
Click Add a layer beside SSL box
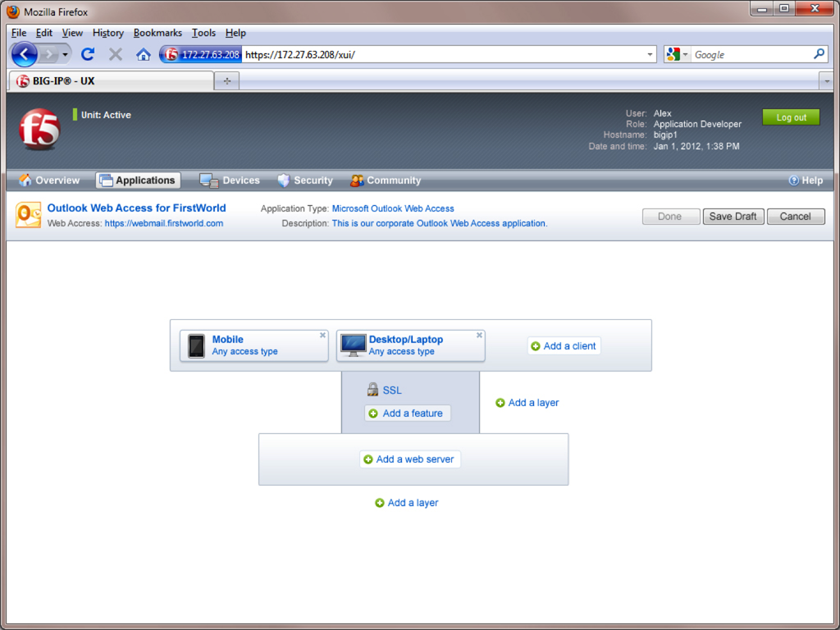point(527,403)
